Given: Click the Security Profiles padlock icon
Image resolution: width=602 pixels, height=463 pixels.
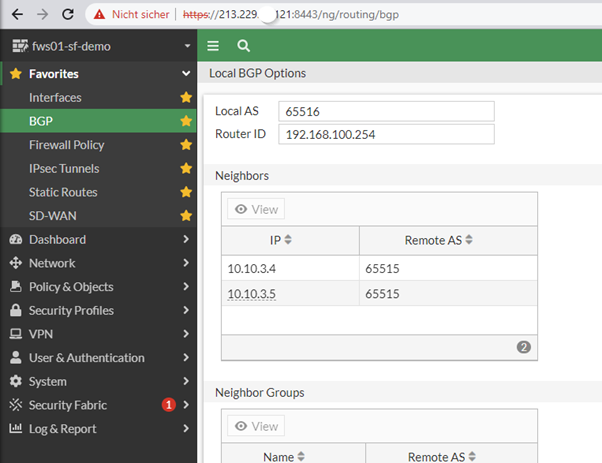Looking at the screenshot, I should pyautogui.click(x=16, y=310).
